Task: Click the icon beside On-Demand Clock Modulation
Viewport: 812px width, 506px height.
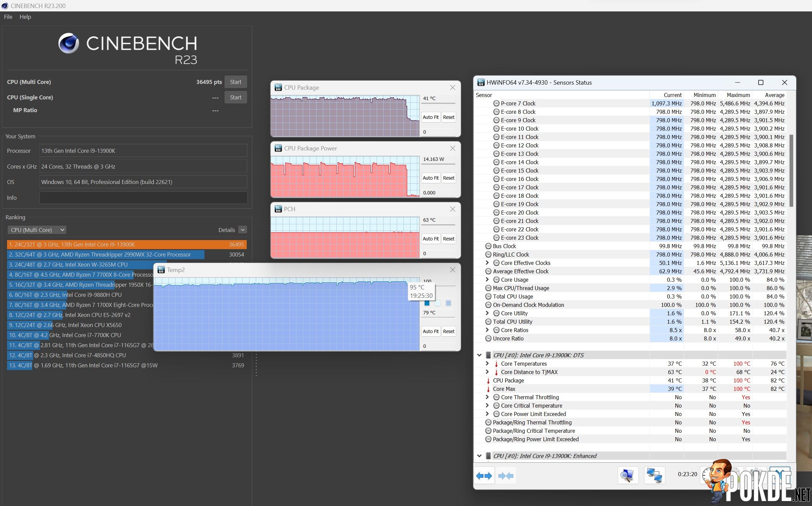Action: [488, 305]
